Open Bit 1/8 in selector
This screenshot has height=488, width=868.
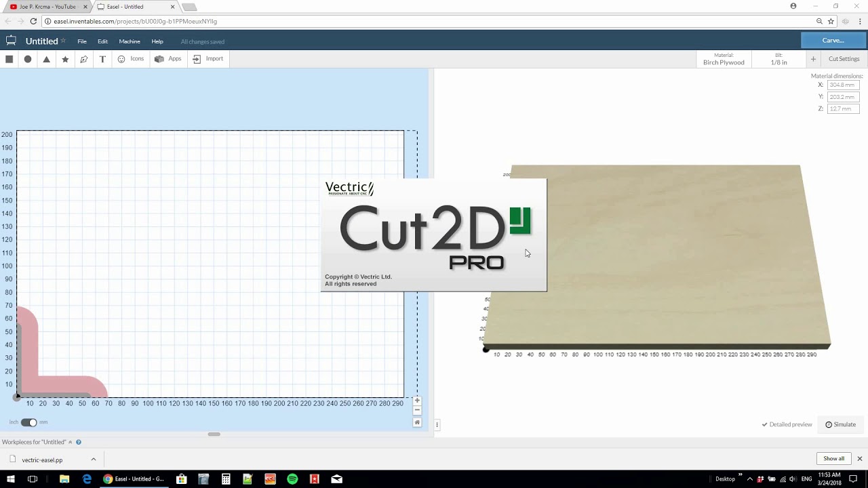(x=778, y=59)
